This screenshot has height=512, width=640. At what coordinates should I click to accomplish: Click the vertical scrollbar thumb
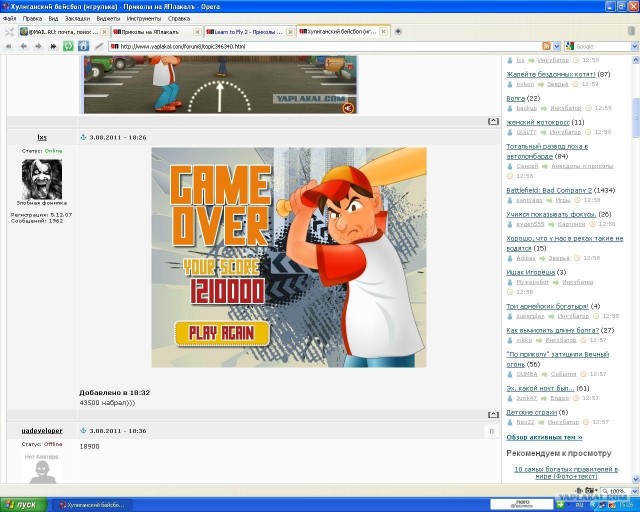[636, 118]
